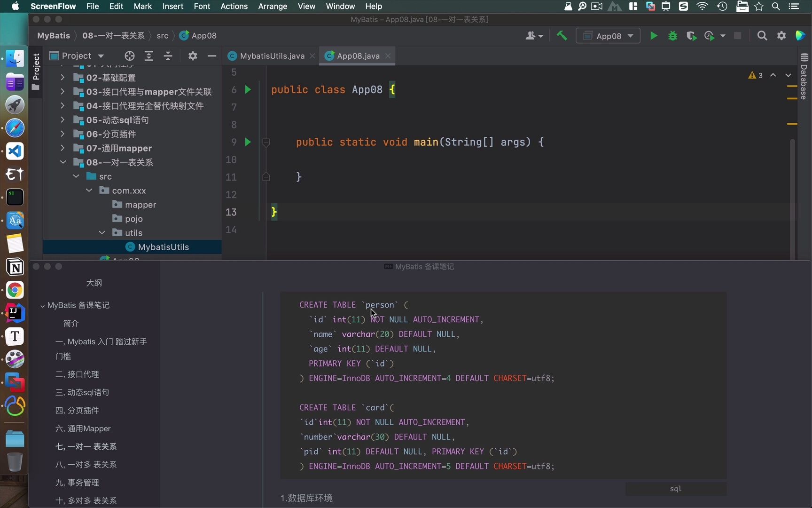
Task: Click the profiler run icon
Action: coord(710,36)
